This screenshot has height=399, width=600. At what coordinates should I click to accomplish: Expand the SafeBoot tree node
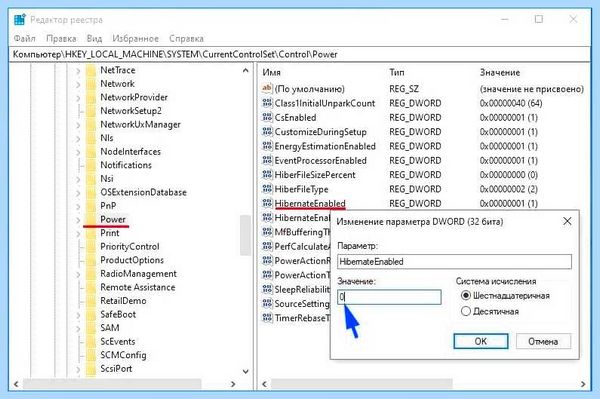[78, 315]
